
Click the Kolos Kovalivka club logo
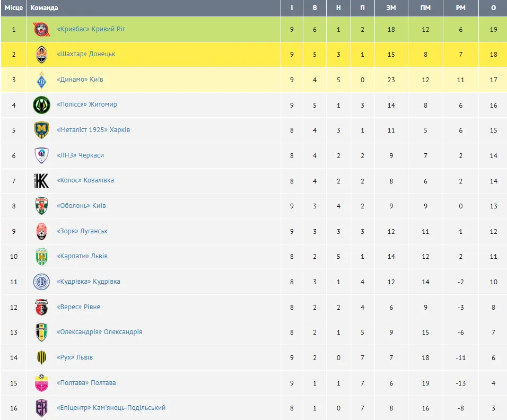click(41, 181)
